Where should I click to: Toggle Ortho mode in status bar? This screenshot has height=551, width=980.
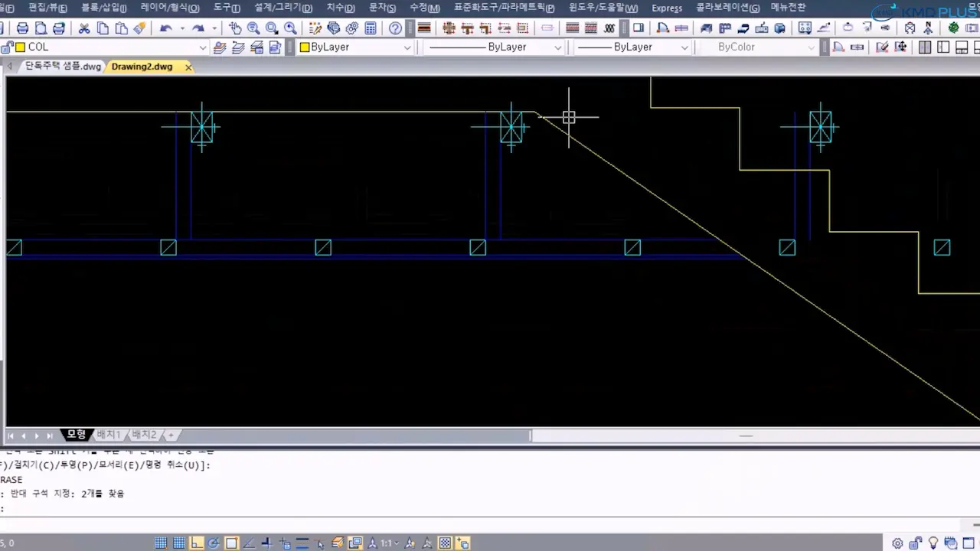[197, 543]
